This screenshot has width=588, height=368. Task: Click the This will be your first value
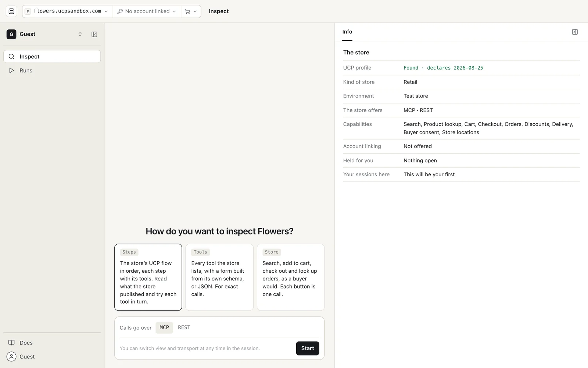[429, 174]
